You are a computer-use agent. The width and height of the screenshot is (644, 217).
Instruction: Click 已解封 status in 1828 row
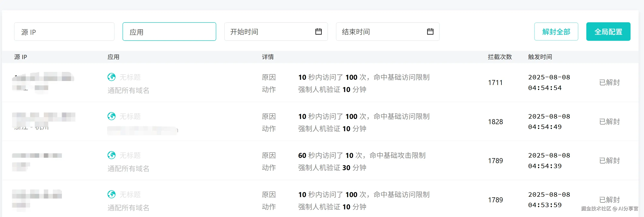(609, 122)
